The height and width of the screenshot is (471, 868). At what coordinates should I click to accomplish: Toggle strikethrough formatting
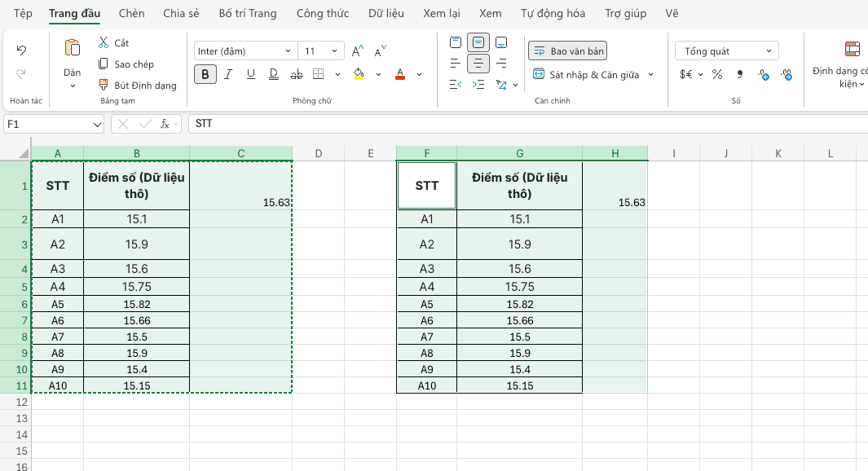click(297, 74)
